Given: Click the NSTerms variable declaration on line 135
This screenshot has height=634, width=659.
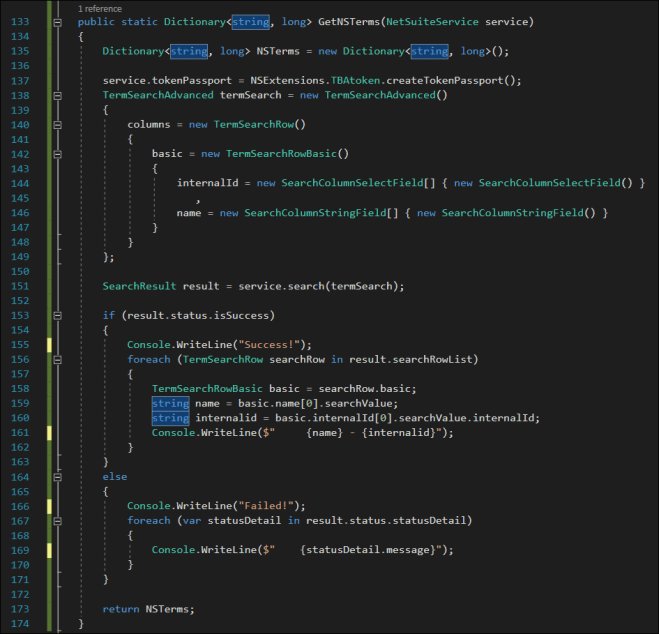Looking at the screenshot, I should point(278,51).
